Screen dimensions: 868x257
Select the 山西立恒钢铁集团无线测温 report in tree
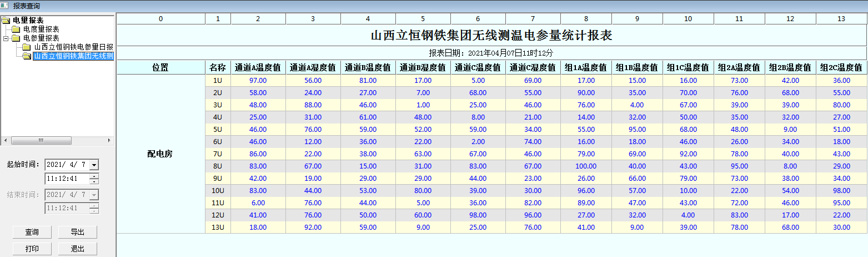coord(73,56)
